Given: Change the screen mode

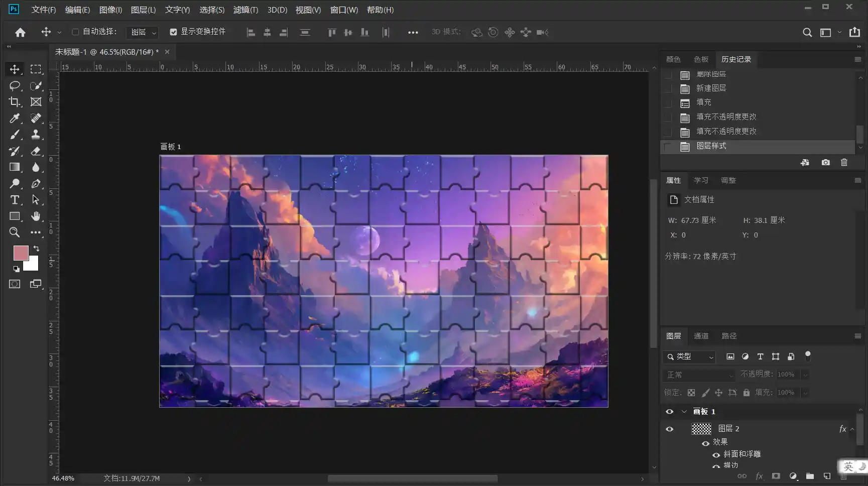Looking at the screenshot, I should click(36, 284).
